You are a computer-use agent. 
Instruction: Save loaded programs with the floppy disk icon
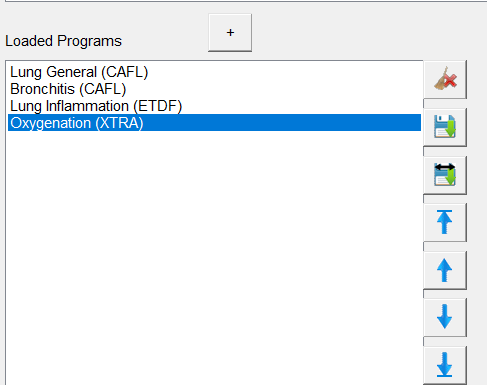point(445,127)
